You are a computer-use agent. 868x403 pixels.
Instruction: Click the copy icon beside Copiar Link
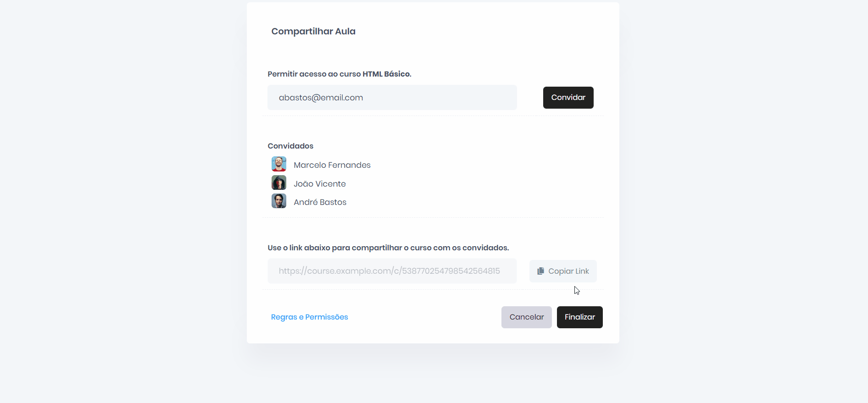click(540, 271)
